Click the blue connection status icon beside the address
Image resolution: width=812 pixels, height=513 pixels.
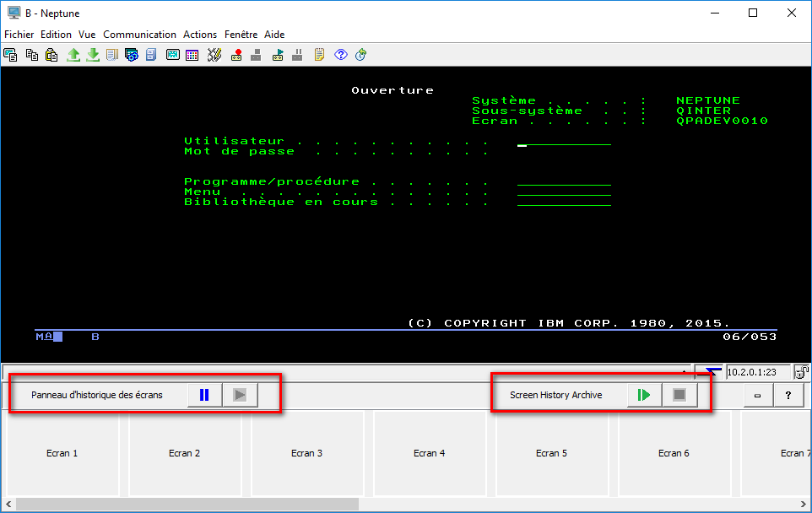click(x=710, y=372)
